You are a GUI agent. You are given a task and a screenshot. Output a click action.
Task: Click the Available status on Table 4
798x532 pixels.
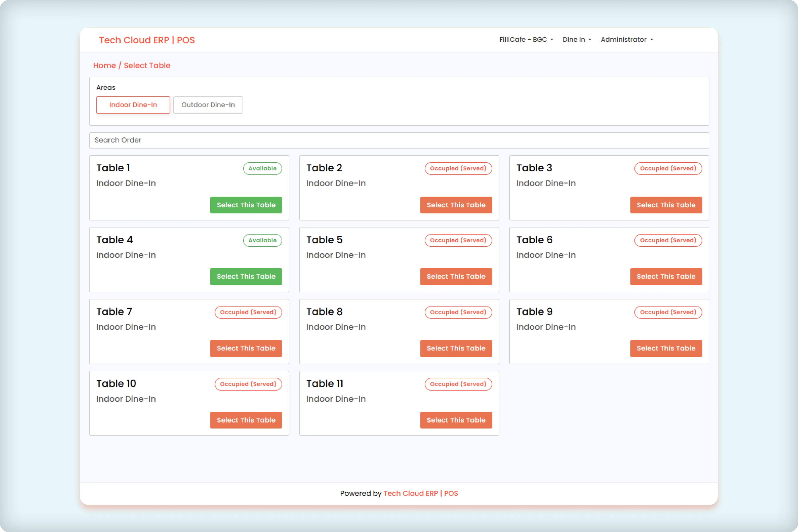[x=262, y=240]
